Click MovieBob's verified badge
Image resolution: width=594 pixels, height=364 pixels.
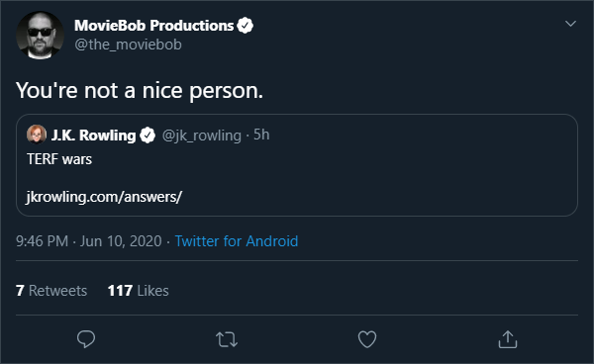246,26
